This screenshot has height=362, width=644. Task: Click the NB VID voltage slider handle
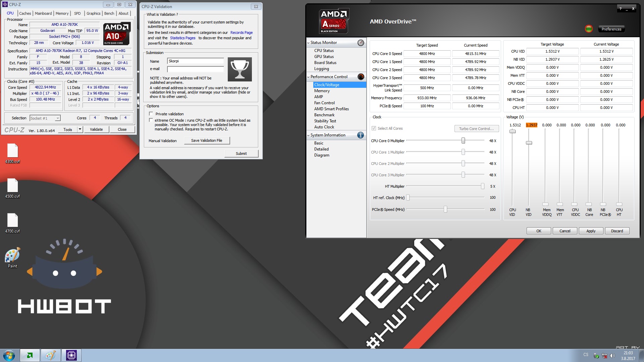[x=529, y=143]
